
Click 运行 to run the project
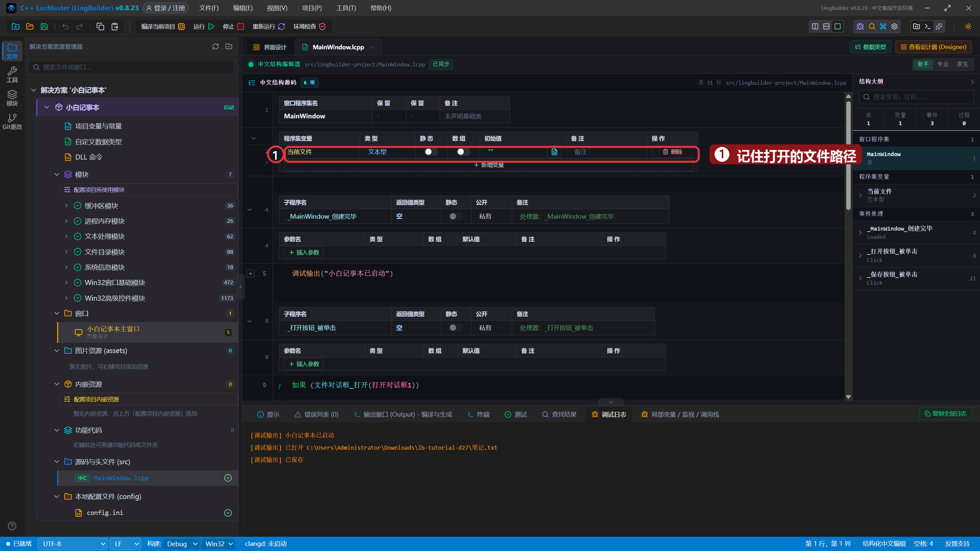pyautogui.click(x=204, y=27)
